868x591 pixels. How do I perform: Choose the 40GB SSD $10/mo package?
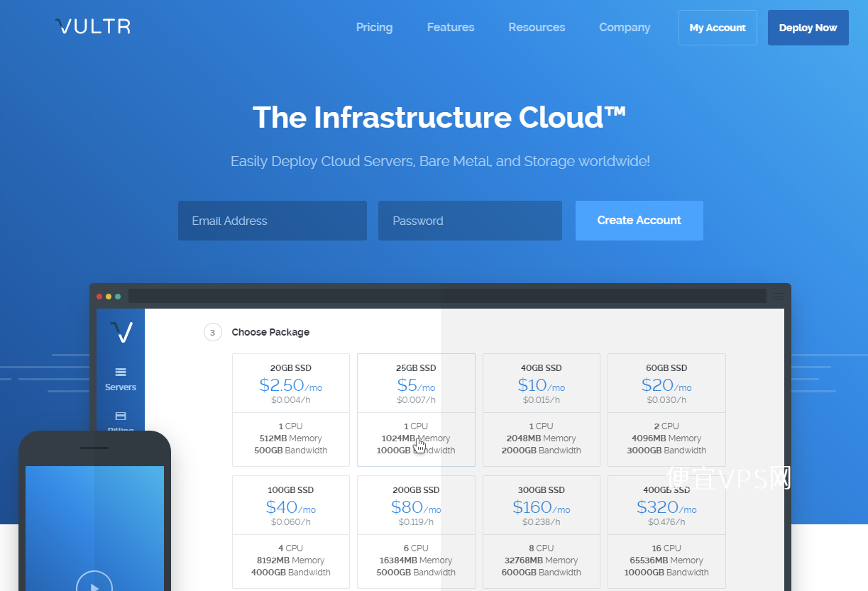(542, 410)
